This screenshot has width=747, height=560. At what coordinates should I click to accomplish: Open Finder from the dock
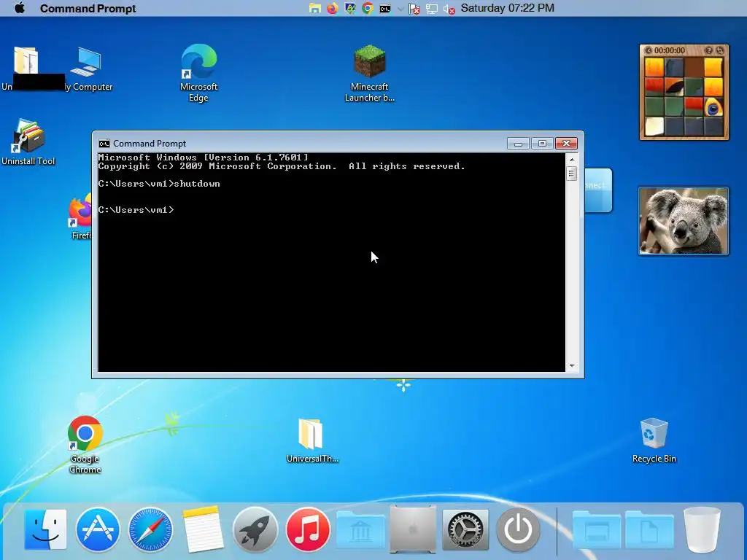pos(46,529)
